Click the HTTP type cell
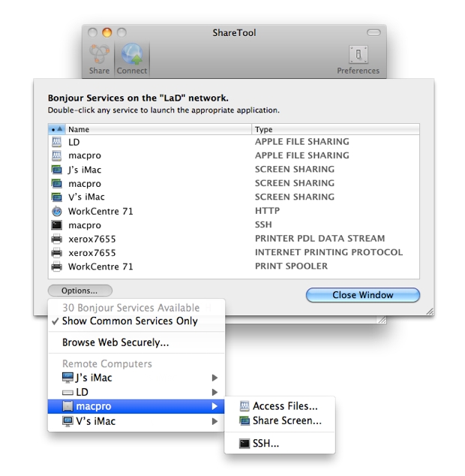The width and height of the screenshot is (465, 476). [x=267, y=211]
